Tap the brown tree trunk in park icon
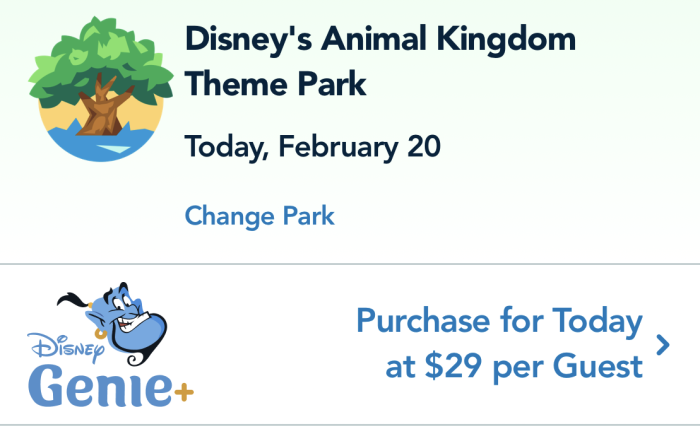This screenshot has width=700, height=429. click(x=101, y=109)
